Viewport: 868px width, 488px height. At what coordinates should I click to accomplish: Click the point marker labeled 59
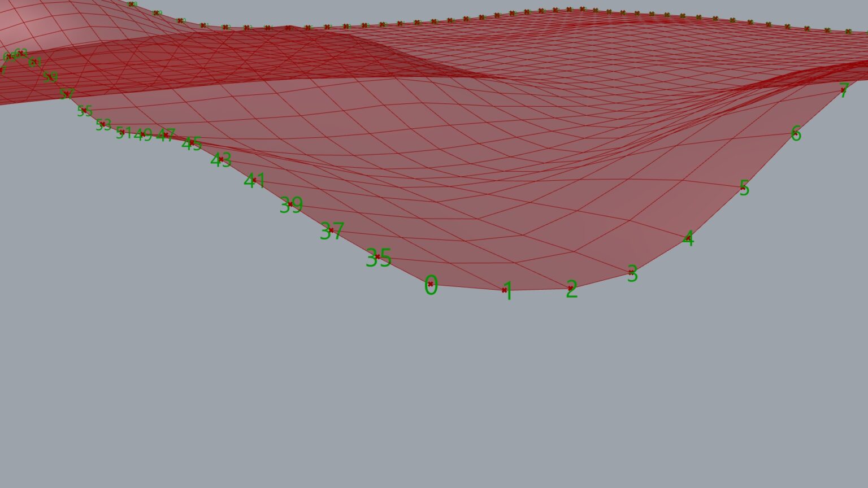50,76
